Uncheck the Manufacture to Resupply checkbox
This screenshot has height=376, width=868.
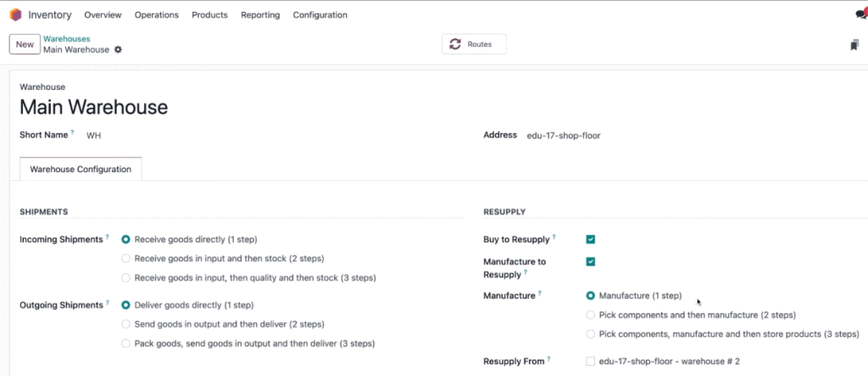tap(591, 261)
